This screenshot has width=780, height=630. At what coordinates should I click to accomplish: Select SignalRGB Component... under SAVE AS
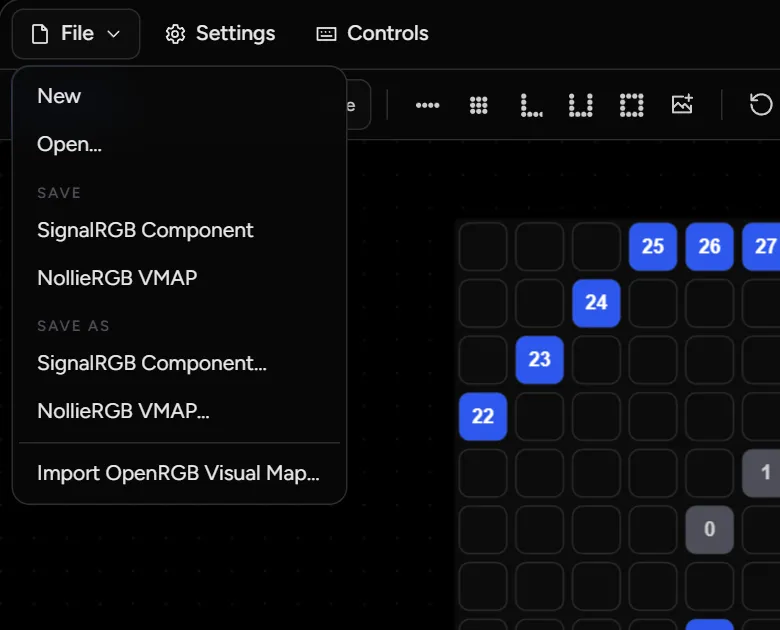(179, 363)
